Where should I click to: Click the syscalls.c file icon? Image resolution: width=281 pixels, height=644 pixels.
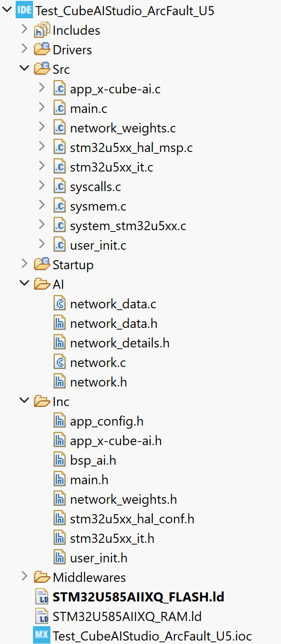pos(60,186)
